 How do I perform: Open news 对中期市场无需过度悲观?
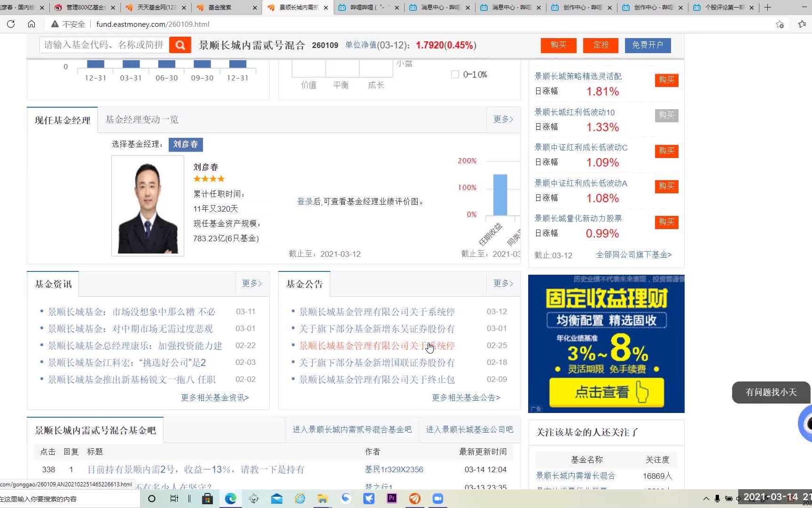tap(130, 328)
